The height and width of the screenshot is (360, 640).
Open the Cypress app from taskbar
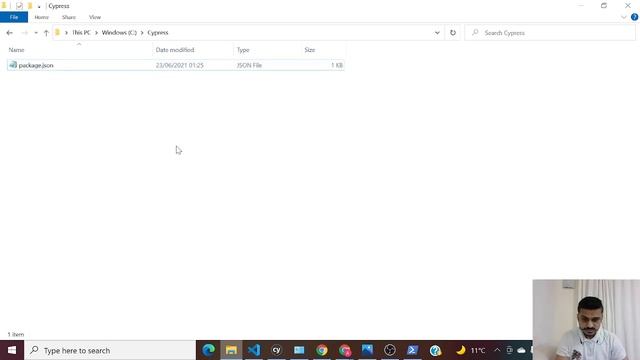click(276, 350)
